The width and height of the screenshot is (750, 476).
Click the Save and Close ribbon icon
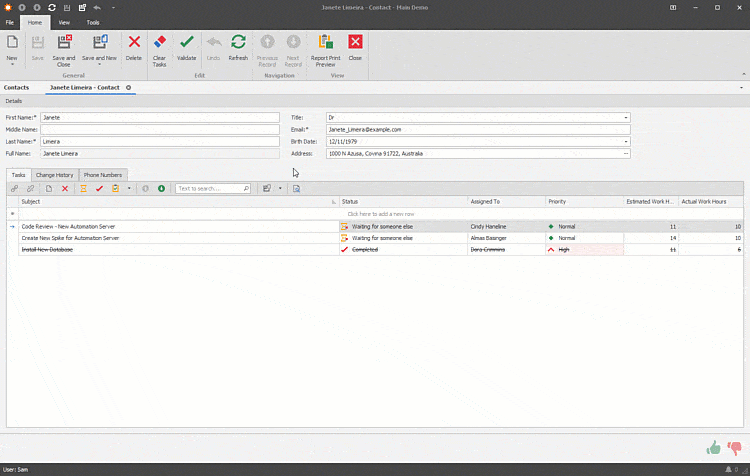click(64, 42)
